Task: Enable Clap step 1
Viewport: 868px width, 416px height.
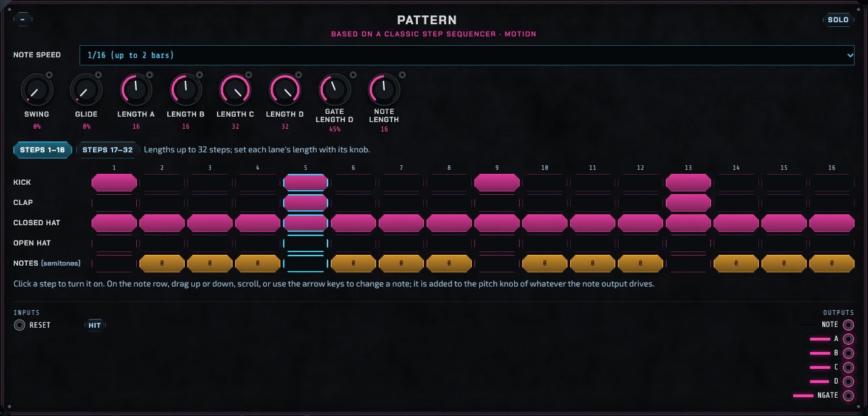Action: tap(115, 202)
